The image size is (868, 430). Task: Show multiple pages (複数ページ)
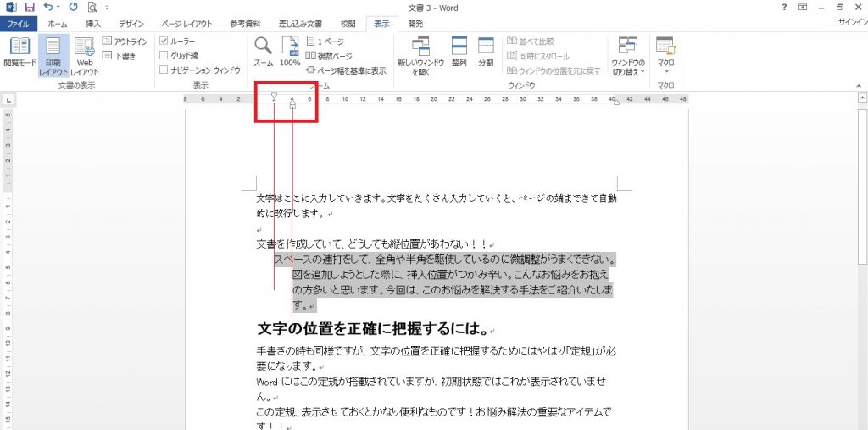(329, 56)
